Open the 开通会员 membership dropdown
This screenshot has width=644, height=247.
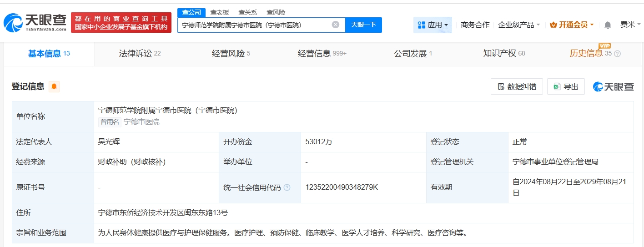coord(572,25)
